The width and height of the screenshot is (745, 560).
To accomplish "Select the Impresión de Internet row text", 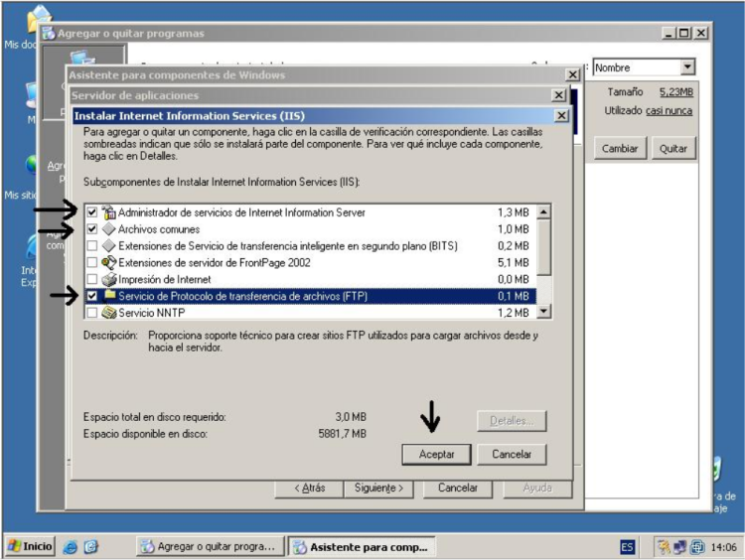I will point(164,279).
